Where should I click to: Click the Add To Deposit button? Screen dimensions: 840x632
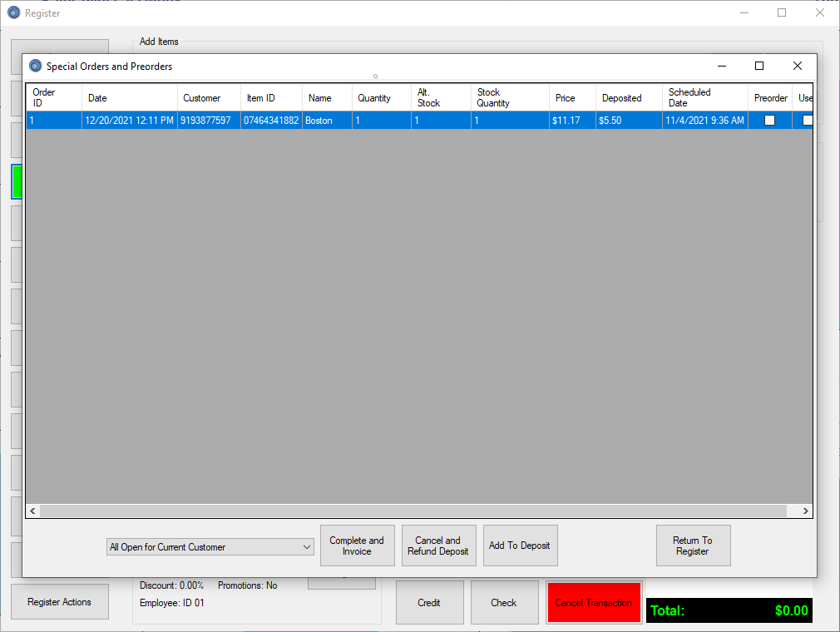[x=520, y=546]
